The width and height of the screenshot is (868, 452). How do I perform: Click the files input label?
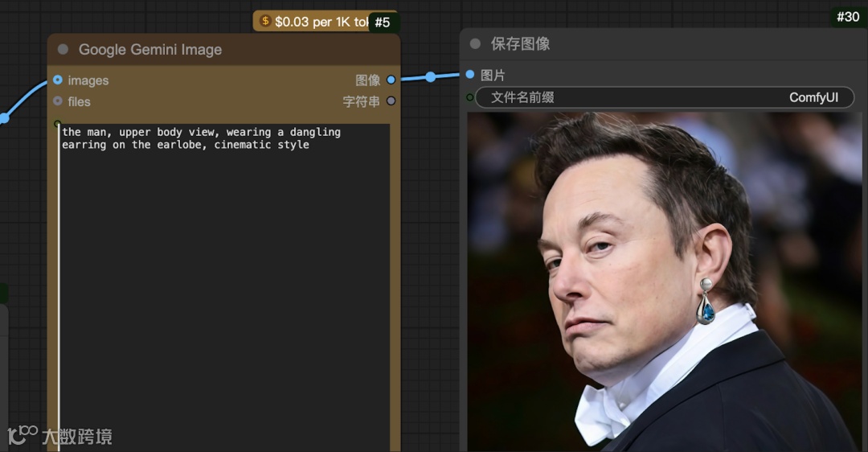point(79,102)
